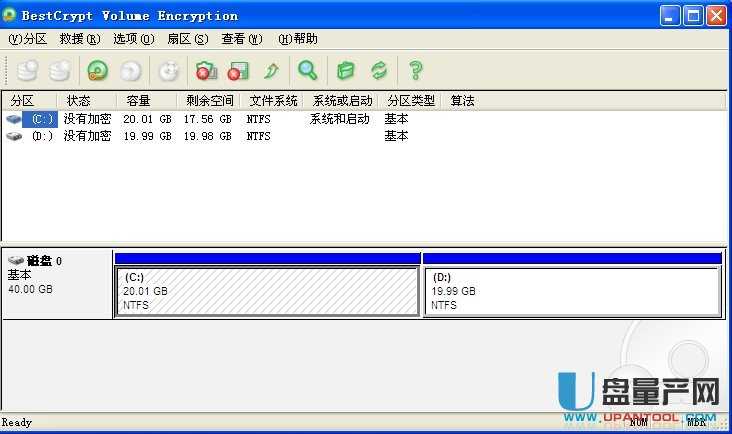The width and height of the screenshot is (732, 434).
Task: Open the 扇区(S) menu
Action: [188, 39]
